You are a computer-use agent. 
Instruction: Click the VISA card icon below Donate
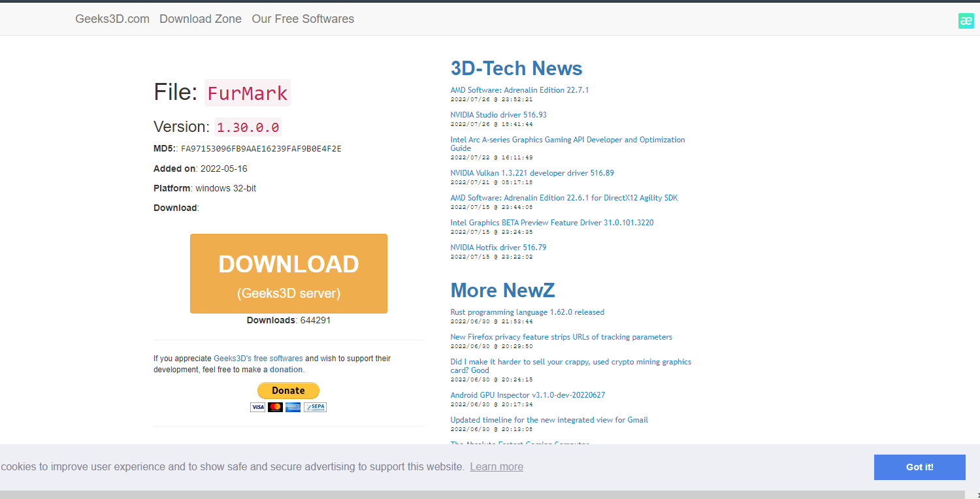click(257, 407)
